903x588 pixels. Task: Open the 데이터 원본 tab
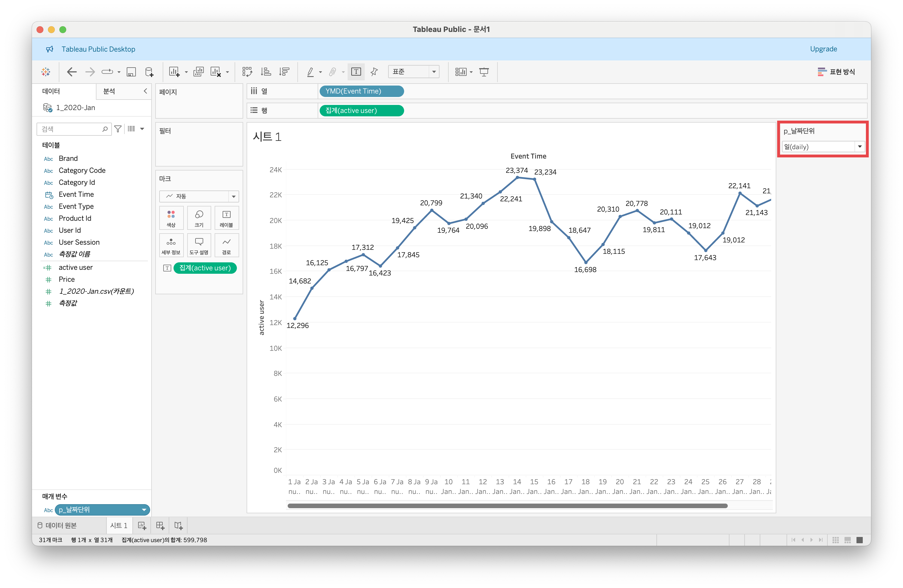pyautogui.click(x=57, y=526)
